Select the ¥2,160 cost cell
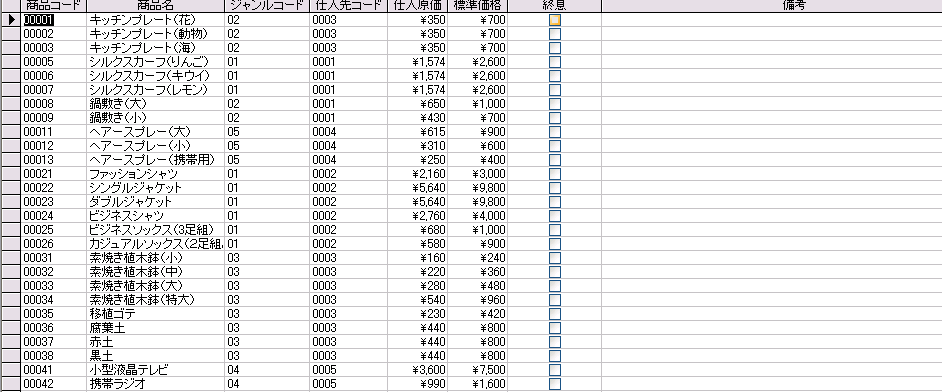 coord(417,173)
